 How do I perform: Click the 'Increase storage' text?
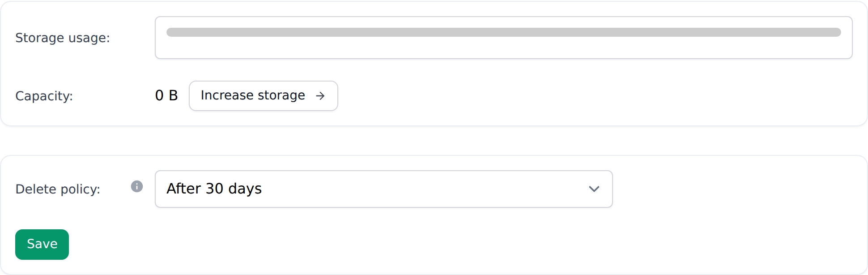coord(253,95)
